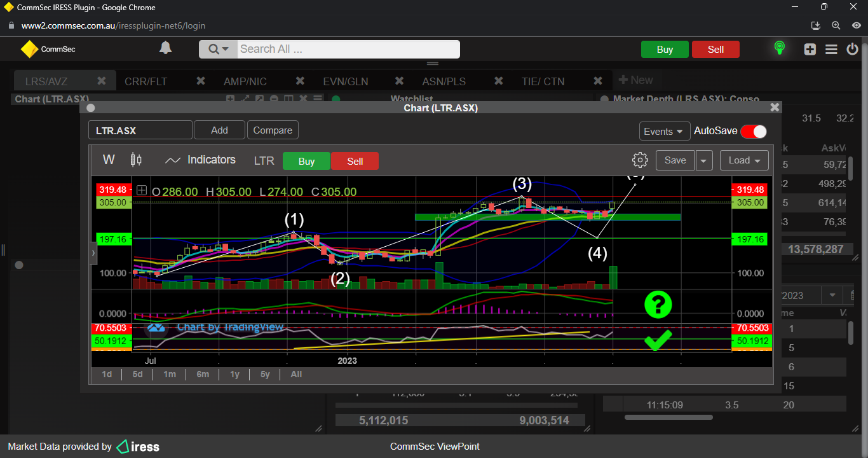The image size is (868, 458).
Task: Change the candlestick chart type icon
Action: [136, 160]
